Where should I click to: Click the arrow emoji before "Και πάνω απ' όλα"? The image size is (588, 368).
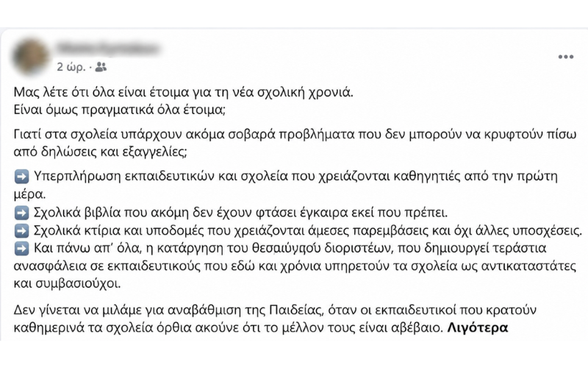pyautogui.click(x=21, y=248)
